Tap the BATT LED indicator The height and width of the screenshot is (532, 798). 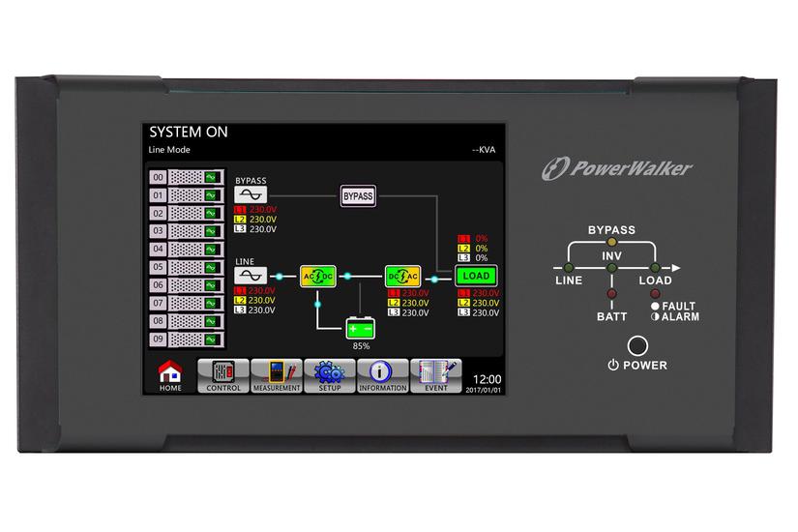(611, 294)
